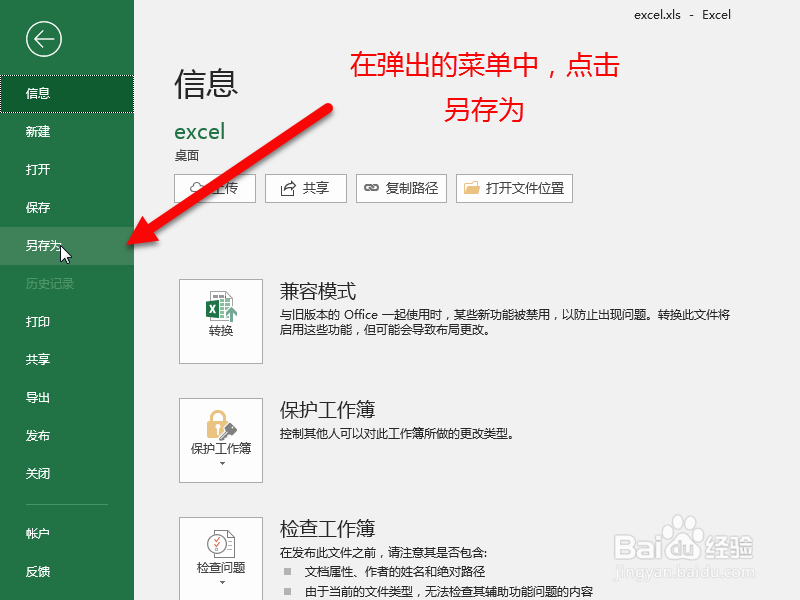Select 关闭 in the backstage menu
The width and height of the screenshot is (800, 600).
click(67, 474)
